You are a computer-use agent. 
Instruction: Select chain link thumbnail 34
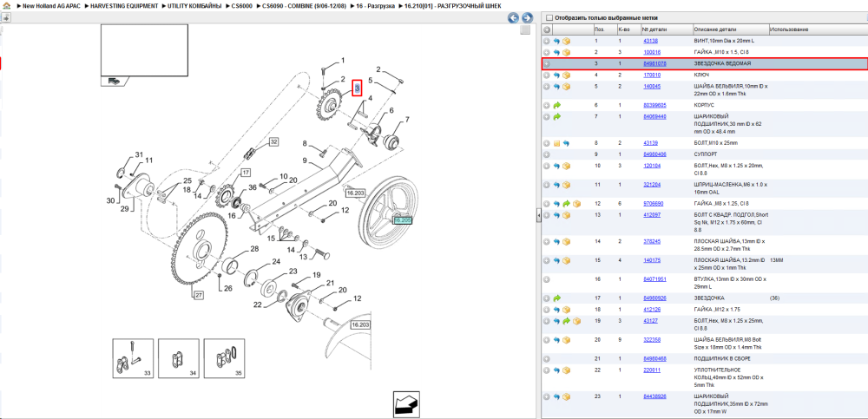point(178,358)
